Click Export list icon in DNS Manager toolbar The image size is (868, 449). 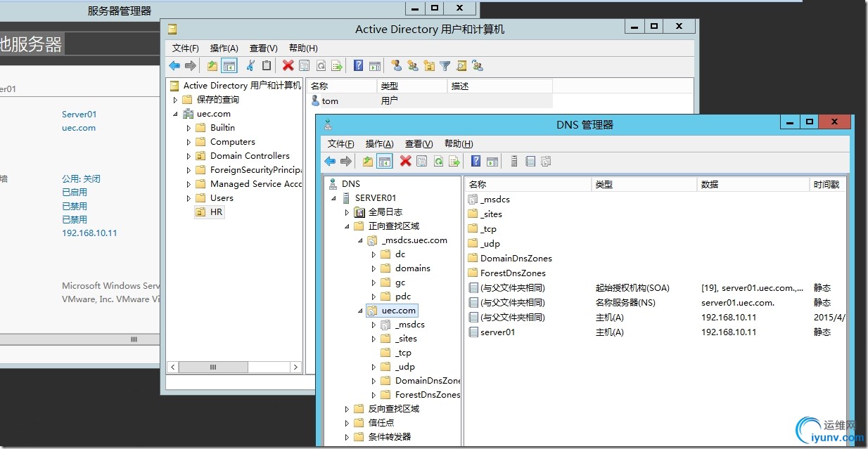pos(454,161)
